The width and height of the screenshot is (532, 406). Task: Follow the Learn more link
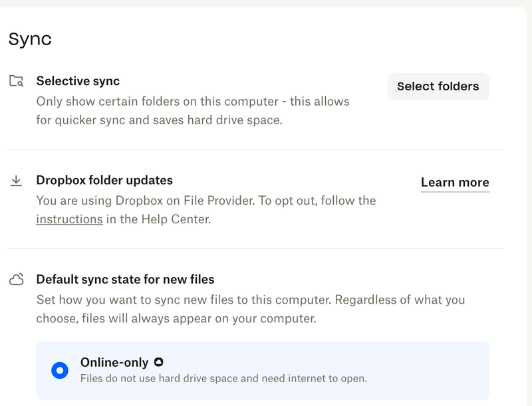(x=455, y=183)
